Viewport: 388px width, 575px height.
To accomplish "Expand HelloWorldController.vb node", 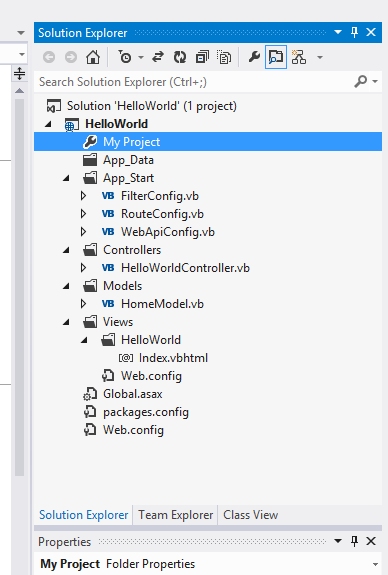I will (x=84, y=268).
